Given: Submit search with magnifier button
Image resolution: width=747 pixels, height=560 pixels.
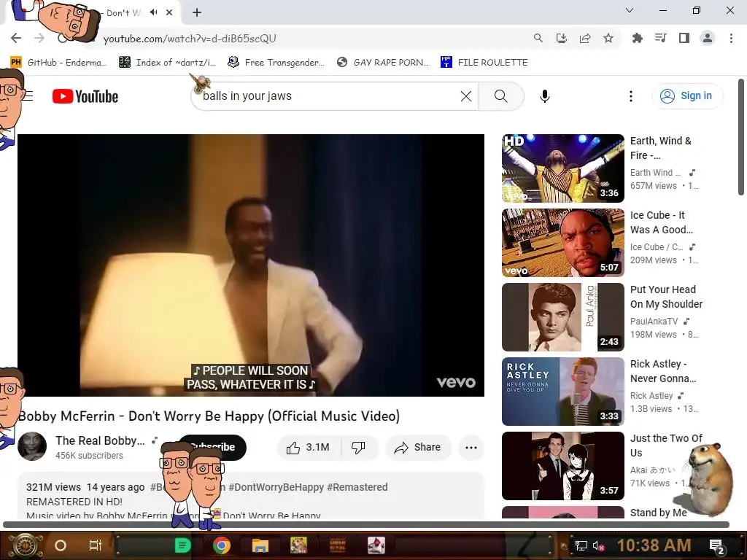Looking at the screenshot, I should [500, 96].
